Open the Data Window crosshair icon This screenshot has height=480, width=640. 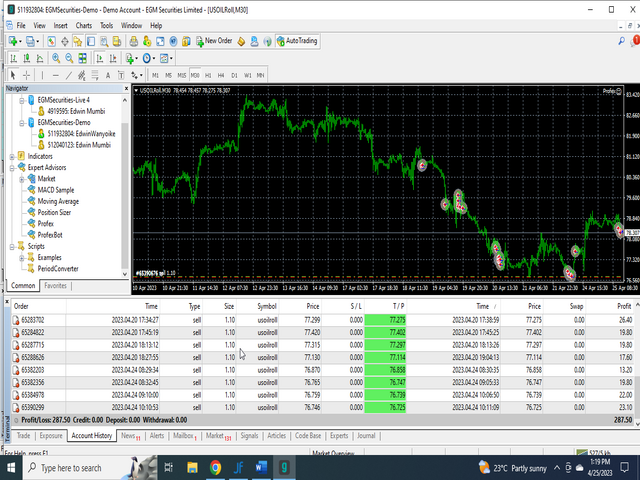64,41
